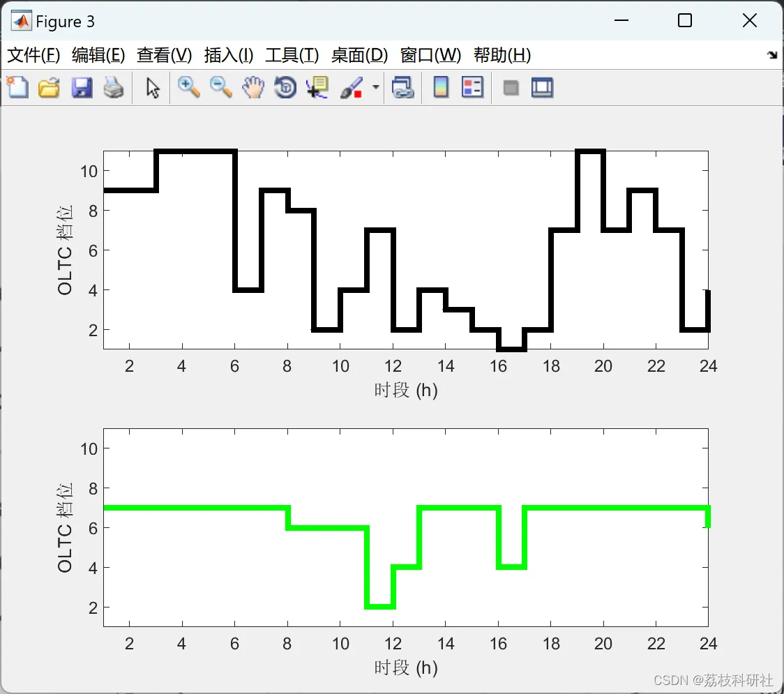Click the Link Plot icon
784x694 pixels.
pos(403,87)
